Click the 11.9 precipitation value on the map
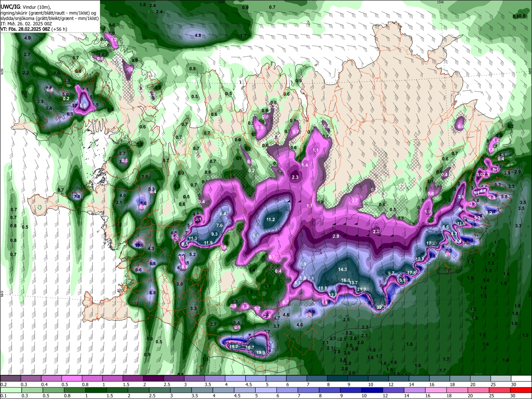This screenshot has width=532, height=399. (208, 243)
